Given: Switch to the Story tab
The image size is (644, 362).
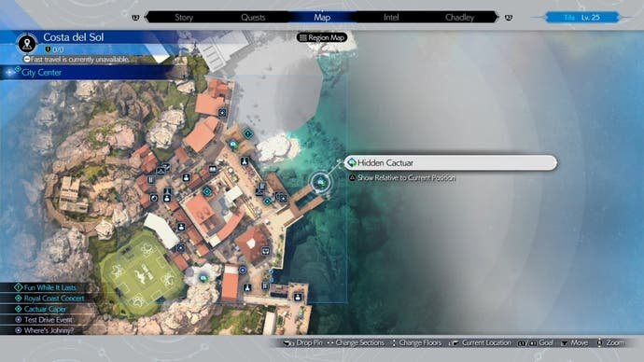Looking at the screenshot, I should [184, 17].
